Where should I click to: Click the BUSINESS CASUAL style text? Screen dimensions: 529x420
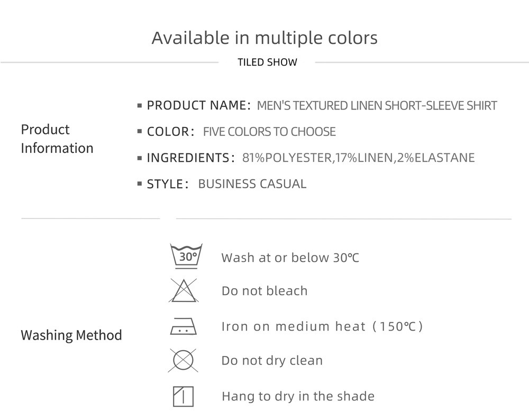[x=252, y=184]
